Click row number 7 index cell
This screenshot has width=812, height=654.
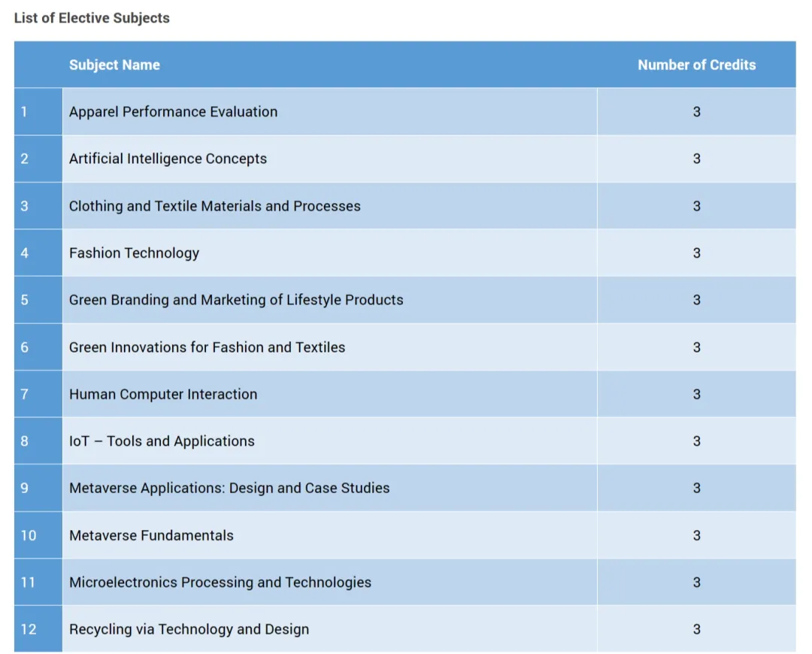[38, 394]
